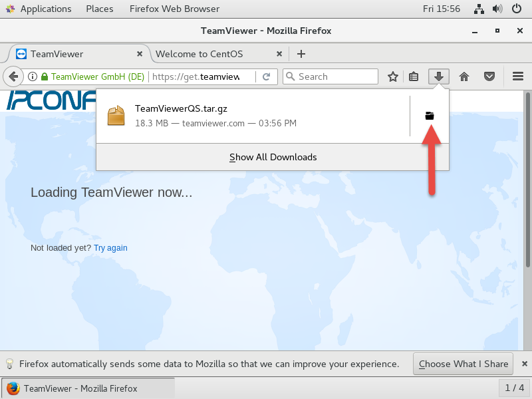Screen dimensions: 532x399
Task: Open the containing folder of TeamViewerQS.tar.gz
Action: tap(430, 116)
